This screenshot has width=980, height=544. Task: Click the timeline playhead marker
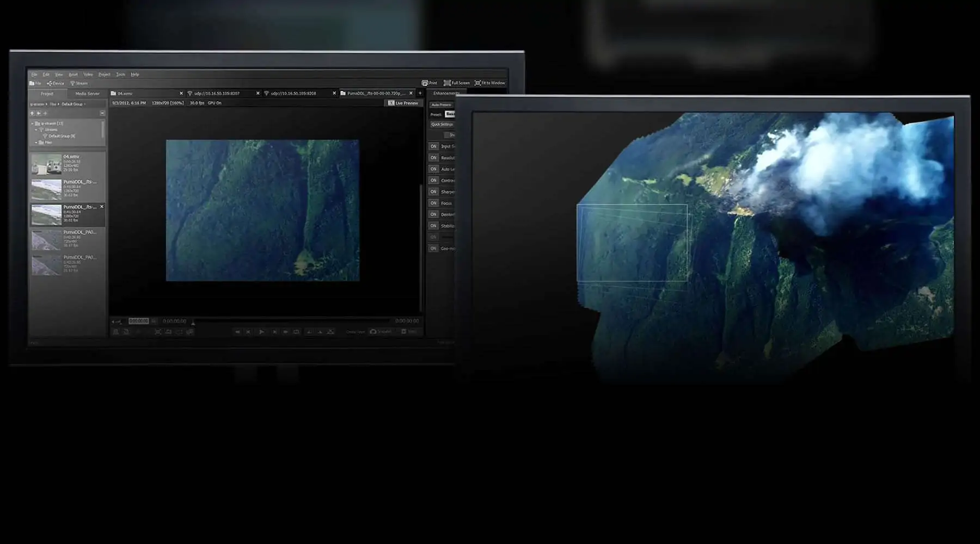tap(193, 322)
